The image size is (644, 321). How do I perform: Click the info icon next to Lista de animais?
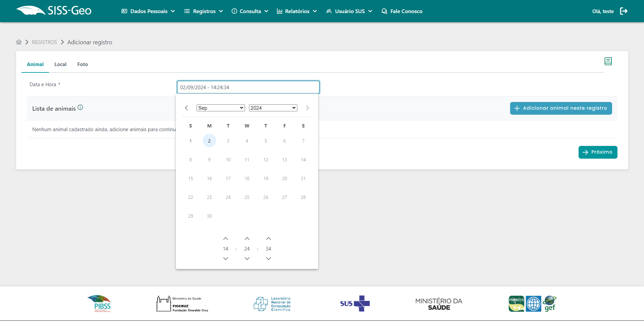coord(80,107)
